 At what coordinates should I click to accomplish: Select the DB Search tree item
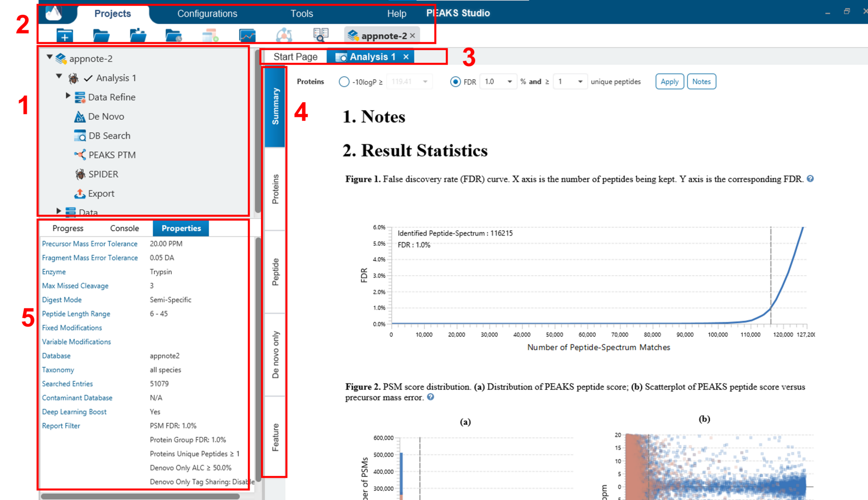coord(109,136)
